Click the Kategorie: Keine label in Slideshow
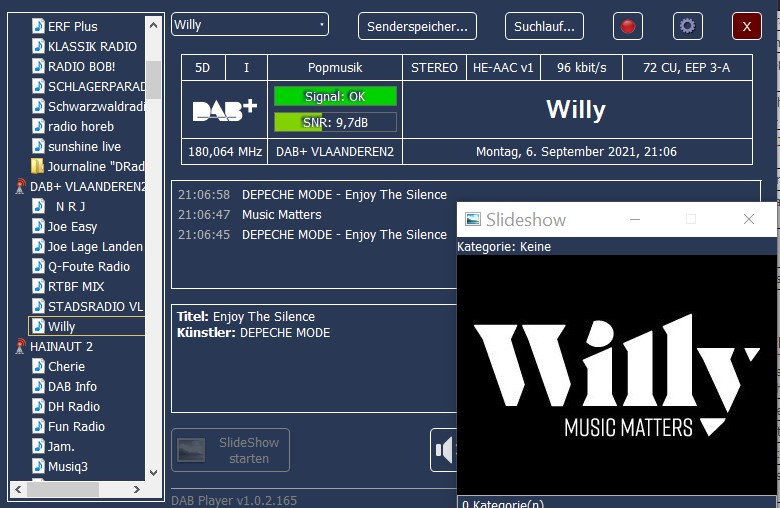The image size is (780, 508). pyautogui.click(x=504, y=247)
